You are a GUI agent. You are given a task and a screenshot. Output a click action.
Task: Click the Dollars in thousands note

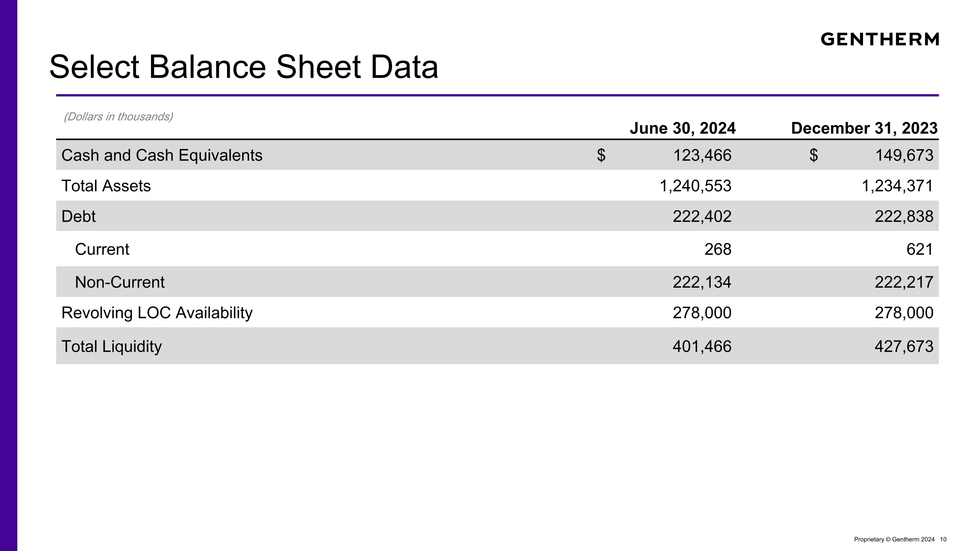[118, 116]
